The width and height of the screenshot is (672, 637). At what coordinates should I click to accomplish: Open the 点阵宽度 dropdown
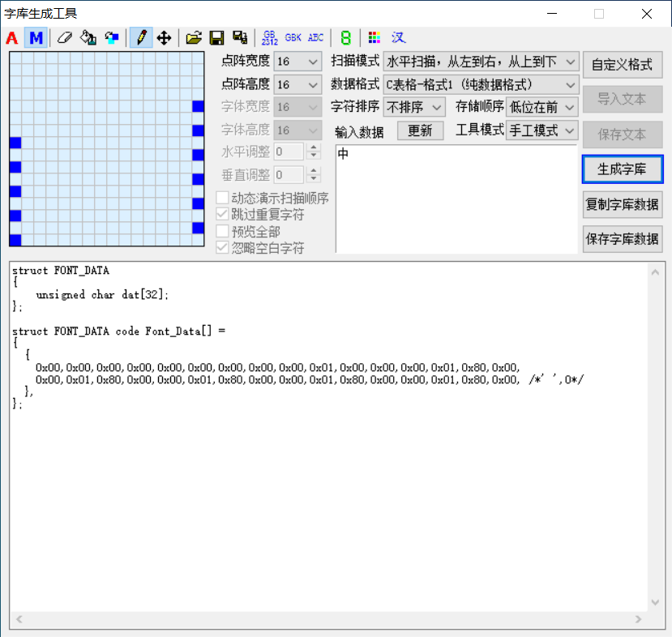click(x=297, y=62)
